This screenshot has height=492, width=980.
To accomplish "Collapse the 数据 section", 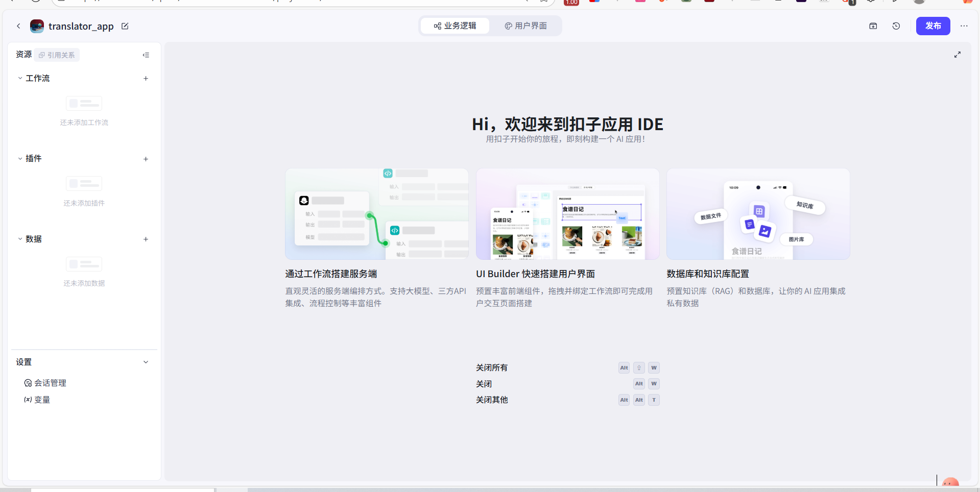I will click(x=20, y=239).
